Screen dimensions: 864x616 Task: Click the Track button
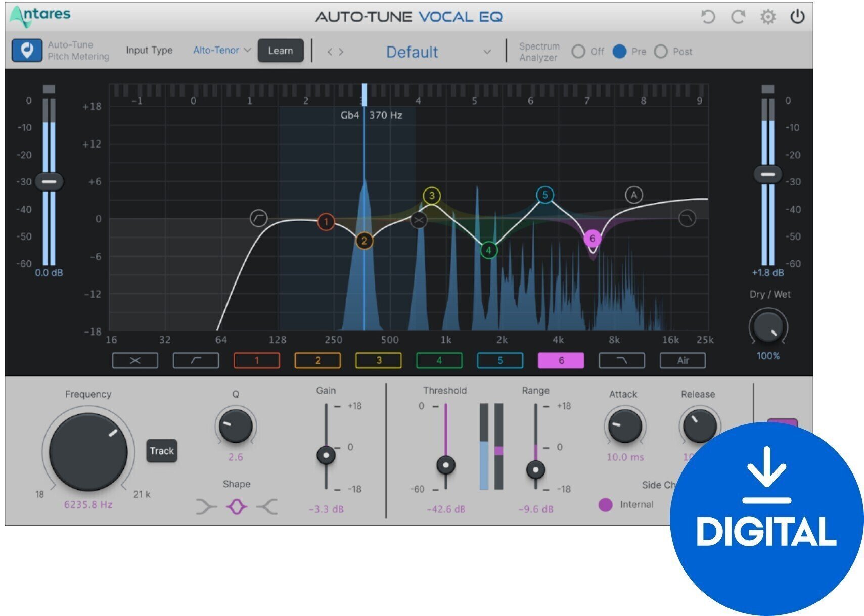[x=162, y=451]
